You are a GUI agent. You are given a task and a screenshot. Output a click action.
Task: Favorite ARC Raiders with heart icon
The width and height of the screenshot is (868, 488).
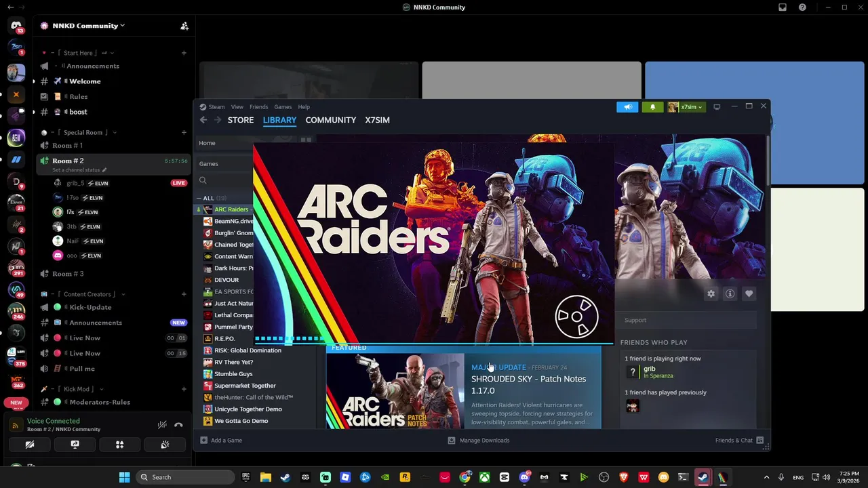coord(749,293)
